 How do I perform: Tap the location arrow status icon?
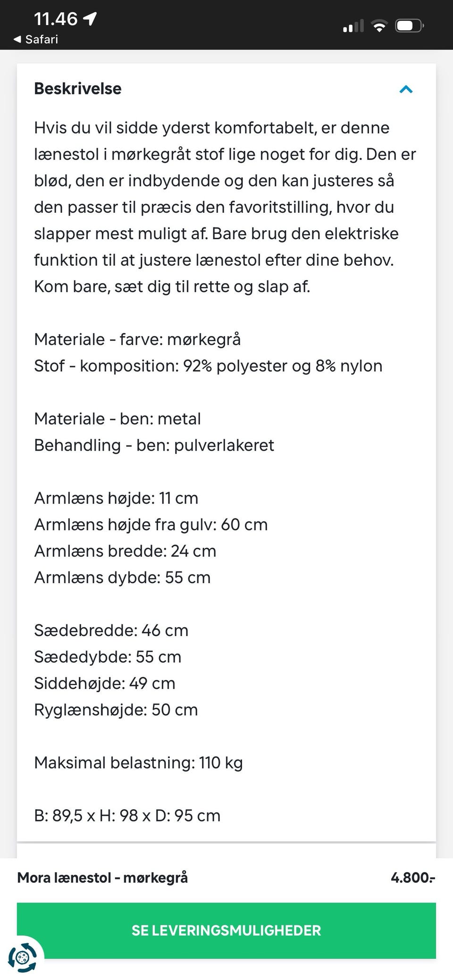point(90,19)
